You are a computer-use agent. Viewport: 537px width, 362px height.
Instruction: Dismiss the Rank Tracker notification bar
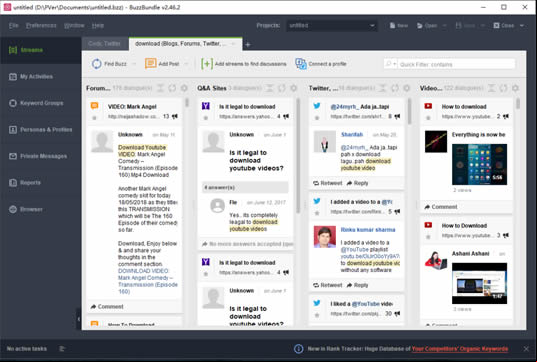526,349
